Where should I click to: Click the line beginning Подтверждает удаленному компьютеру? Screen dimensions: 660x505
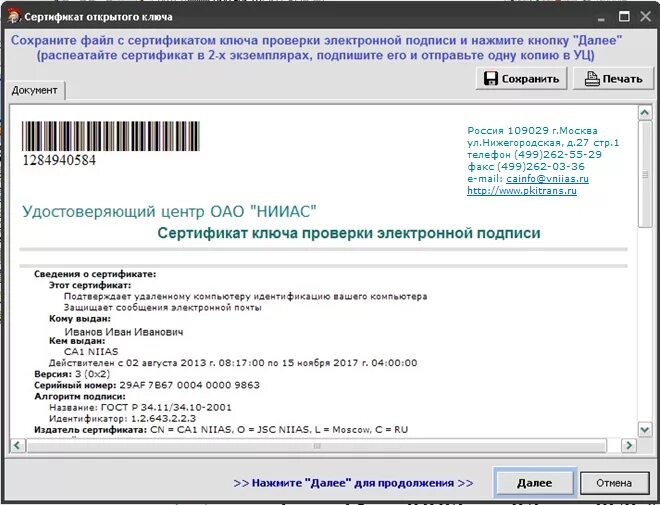pyautogui.click(x=245, y=296)
